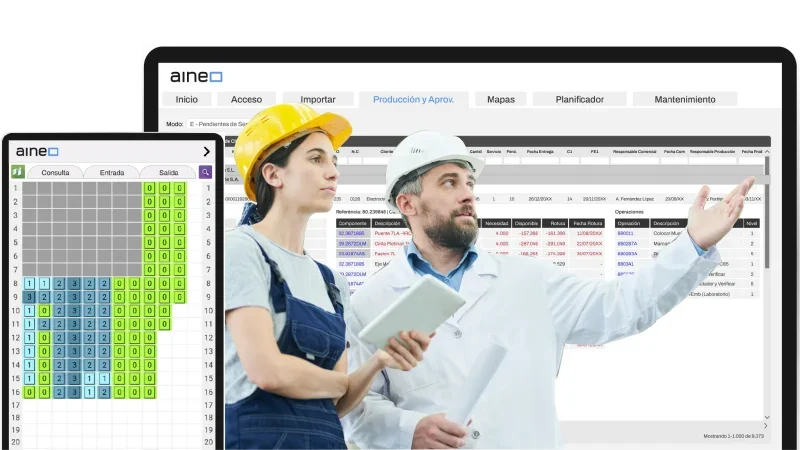The image size is (800, 450).
Task: Select the 20/12/20XX delivery date cell
Action: 540,199
